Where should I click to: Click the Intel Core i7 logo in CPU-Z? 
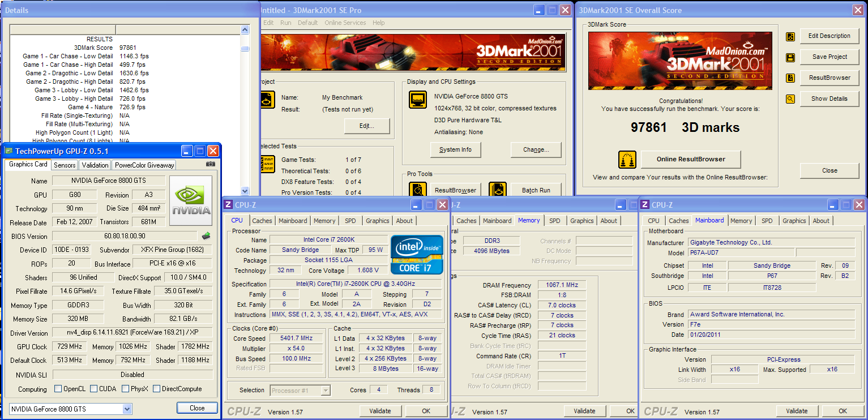(417, 255)
